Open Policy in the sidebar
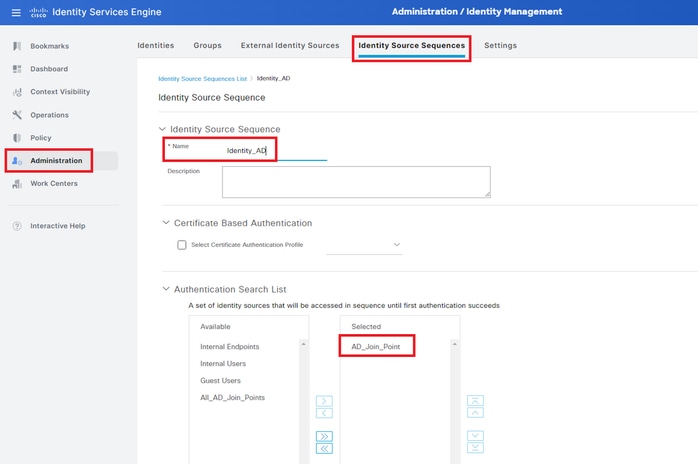Image resolution: width=698 pixels, height=464 pixels. point(41,138)
